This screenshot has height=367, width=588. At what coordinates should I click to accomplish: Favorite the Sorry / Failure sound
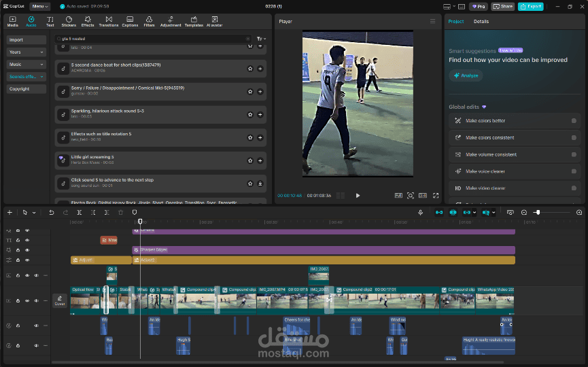250,92
